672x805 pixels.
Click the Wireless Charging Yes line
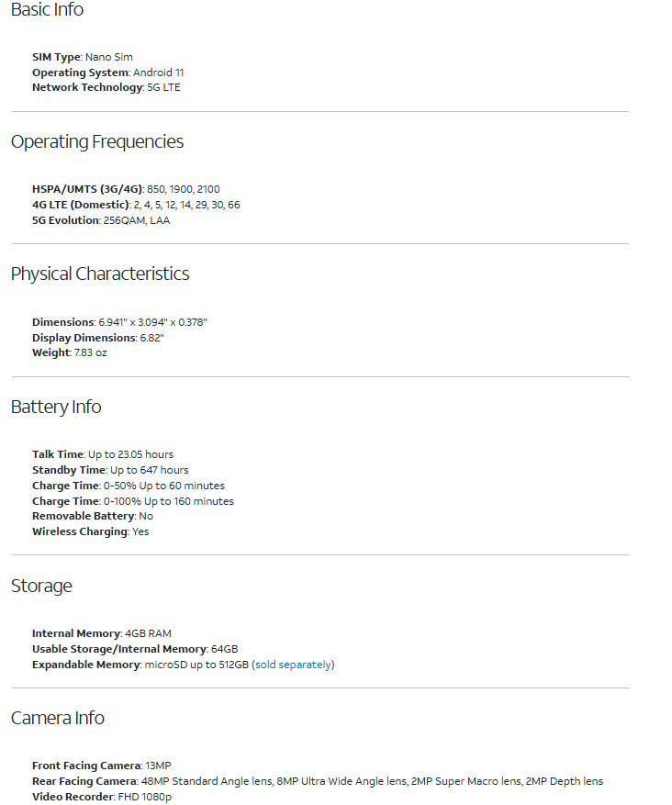tap(90, 531)
